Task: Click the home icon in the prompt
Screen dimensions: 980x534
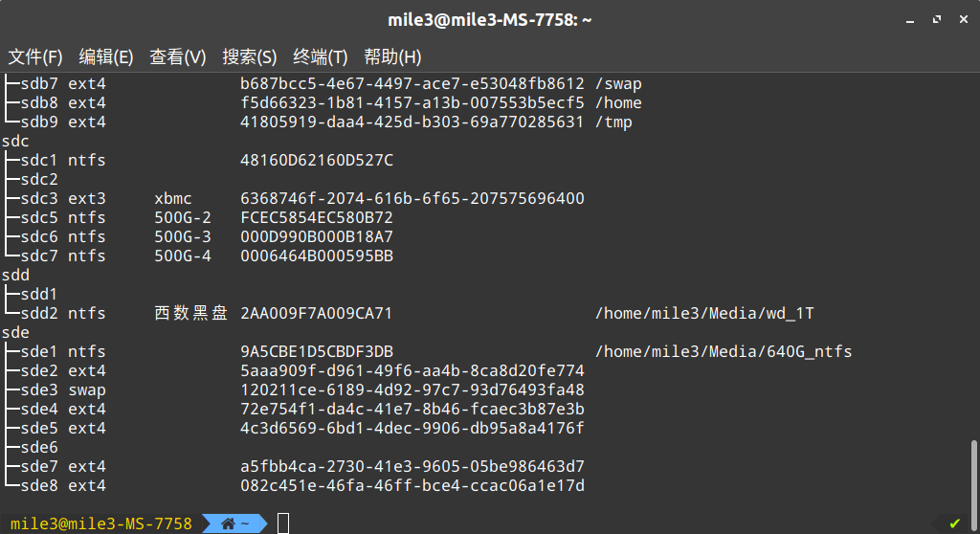Action: 228,523
